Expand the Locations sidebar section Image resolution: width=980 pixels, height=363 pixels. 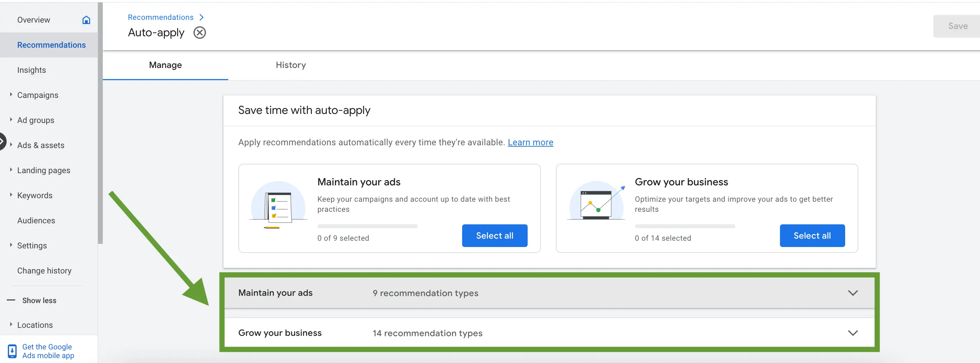tap(11, 324)
